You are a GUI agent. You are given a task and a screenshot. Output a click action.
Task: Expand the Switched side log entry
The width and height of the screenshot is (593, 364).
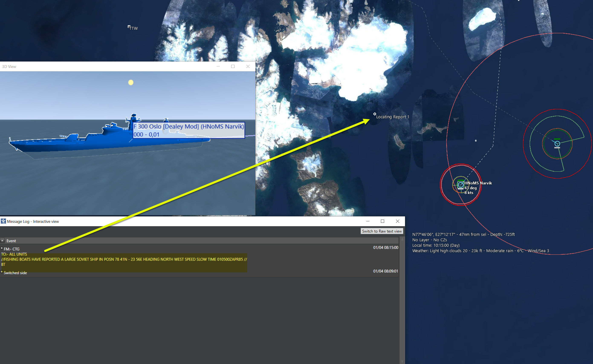[x=2, y=272]
